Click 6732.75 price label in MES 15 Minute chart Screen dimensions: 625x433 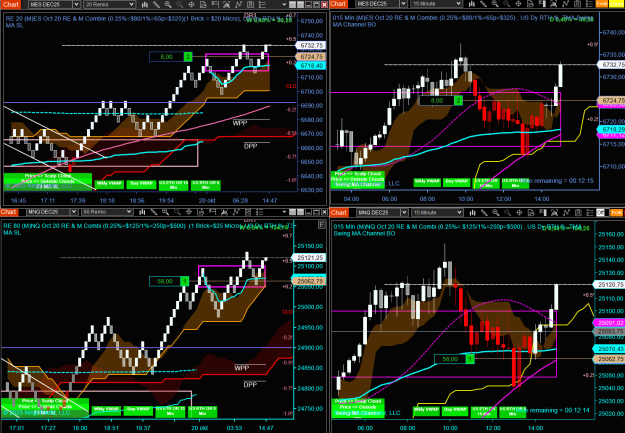pyautogui.click(x=613, y=65)
